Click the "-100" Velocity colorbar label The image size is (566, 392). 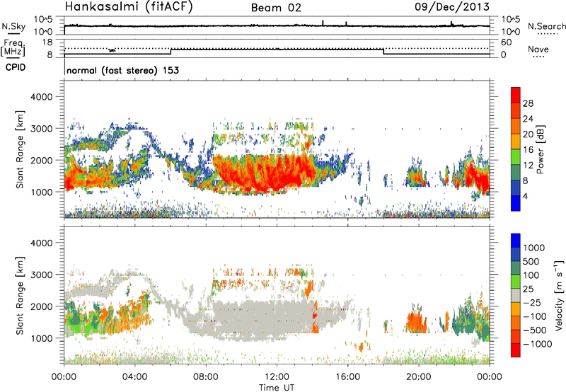tap(535, 316)
